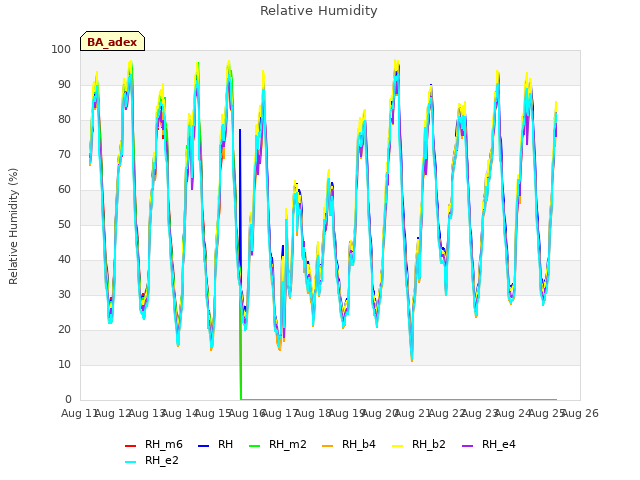Viewport: 640px width, 480px height.
Task: Click the 10 y-axis tick label
Action: pos(64,364)
